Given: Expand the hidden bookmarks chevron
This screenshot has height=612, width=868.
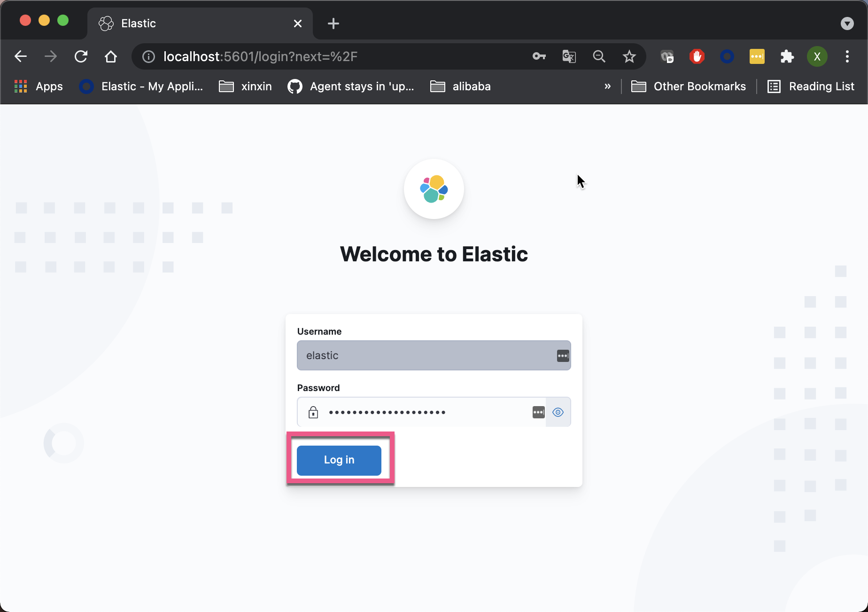Looking at the screenshot, I should [608, 86].
